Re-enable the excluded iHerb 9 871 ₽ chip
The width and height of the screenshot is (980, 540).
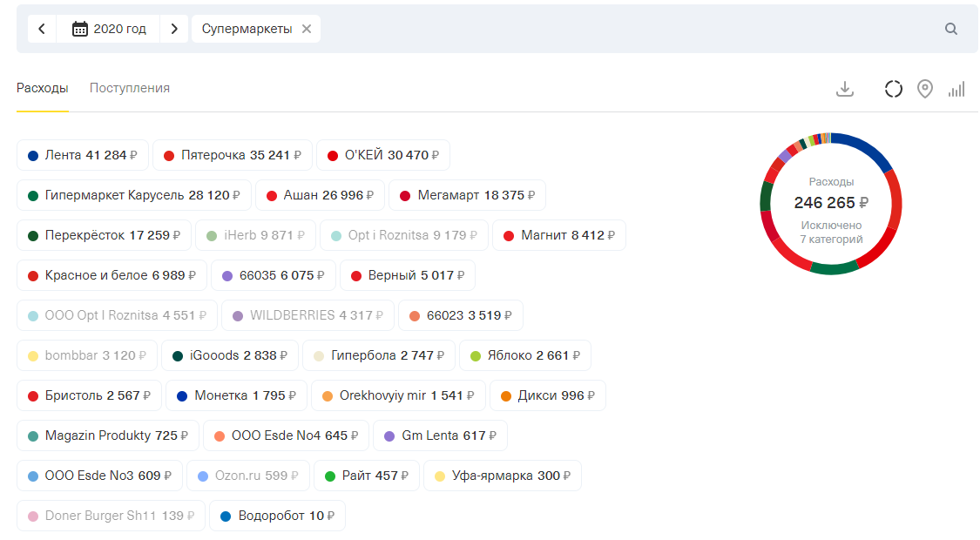point(255,235)
